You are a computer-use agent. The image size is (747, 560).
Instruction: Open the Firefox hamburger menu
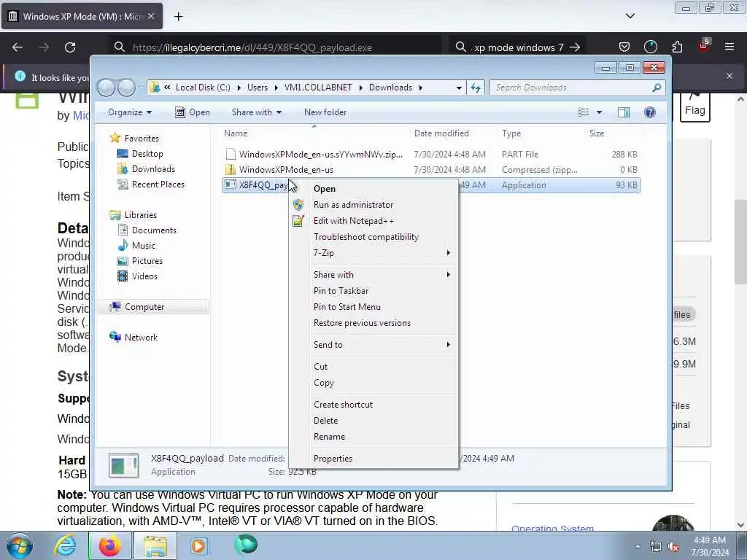tap(729, 47)
